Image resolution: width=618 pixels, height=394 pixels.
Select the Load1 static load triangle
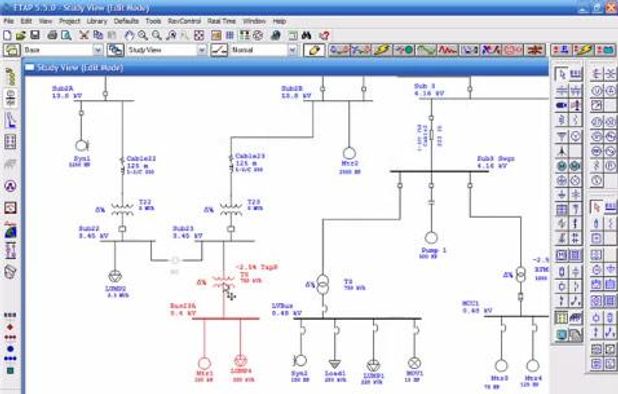click(335, 364)
